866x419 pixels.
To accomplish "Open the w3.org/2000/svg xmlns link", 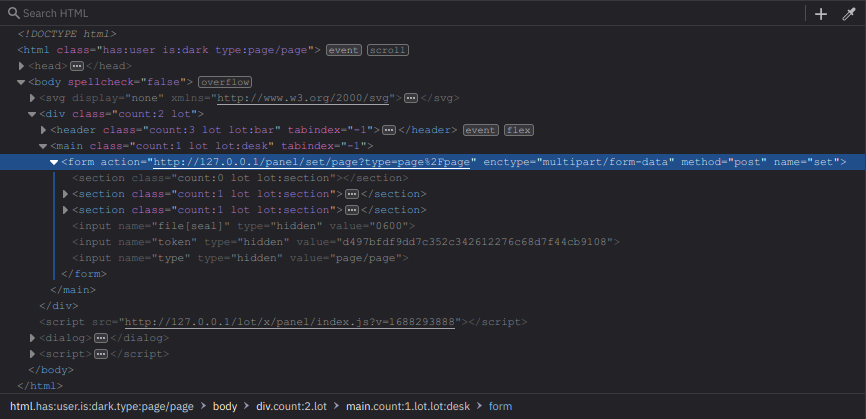I will [303, 98].
